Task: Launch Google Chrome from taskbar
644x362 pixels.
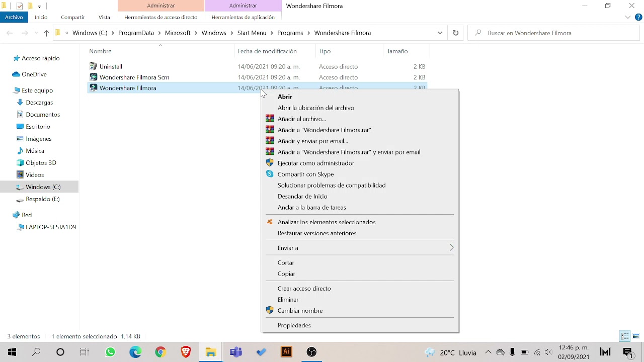Action: 160,352
